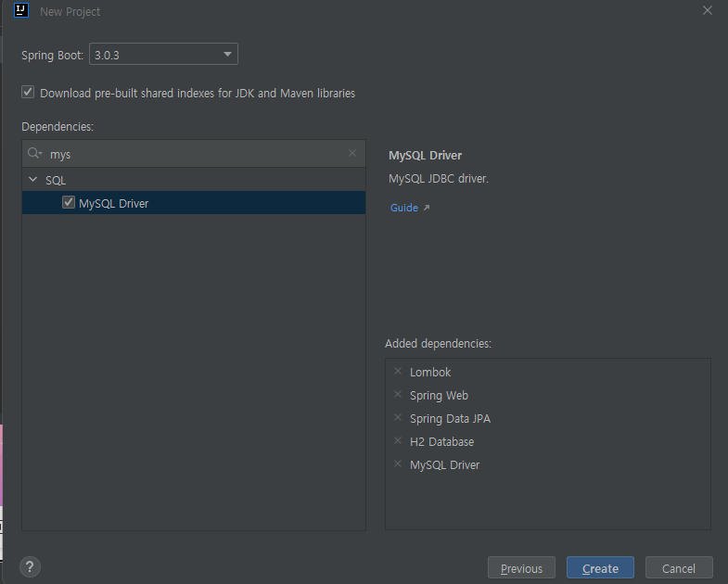Click the 'Dependencies:' label
Screen dimensions: 728x584
tap(57, 127)
